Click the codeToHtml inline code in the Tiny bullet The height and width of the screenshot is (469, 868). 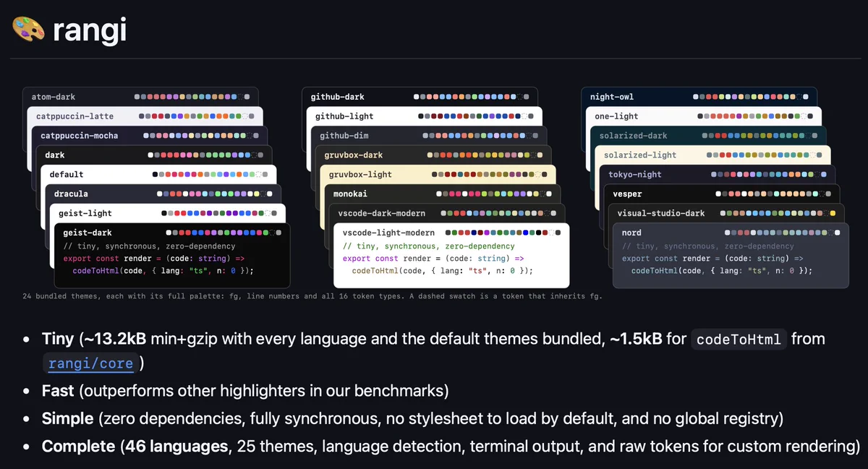click(x=738, y=339)
